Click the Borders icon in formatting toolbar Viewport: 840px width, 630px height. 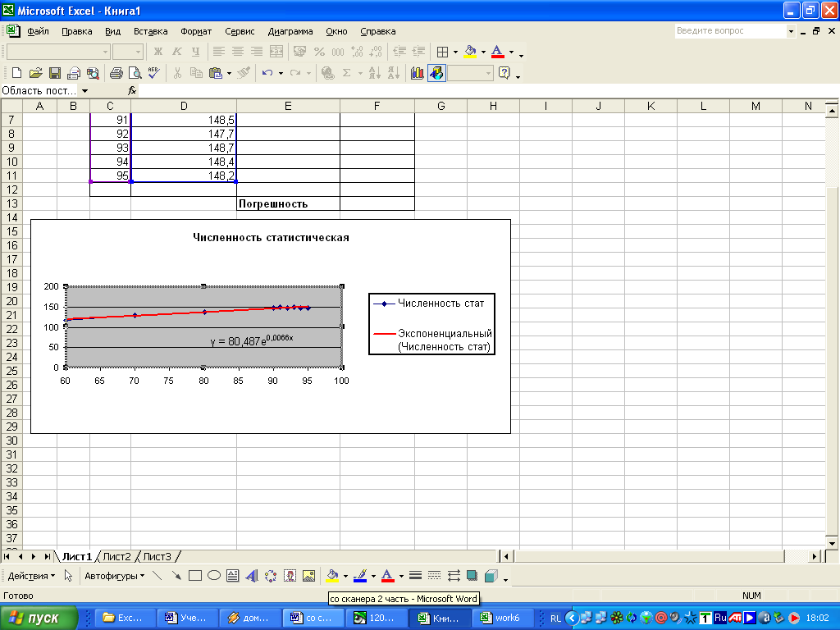pyautogui.click(x=442, y=52)
